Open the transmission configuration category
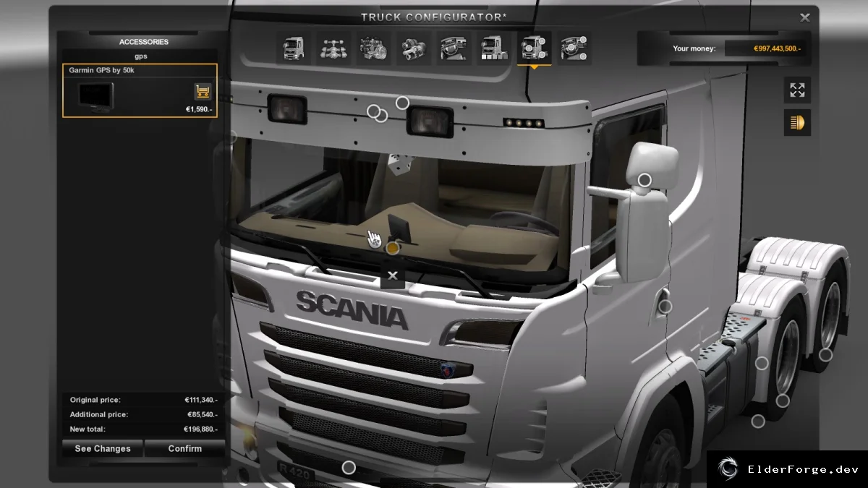This screenshot has width=868, height=488. pos(413,49)
